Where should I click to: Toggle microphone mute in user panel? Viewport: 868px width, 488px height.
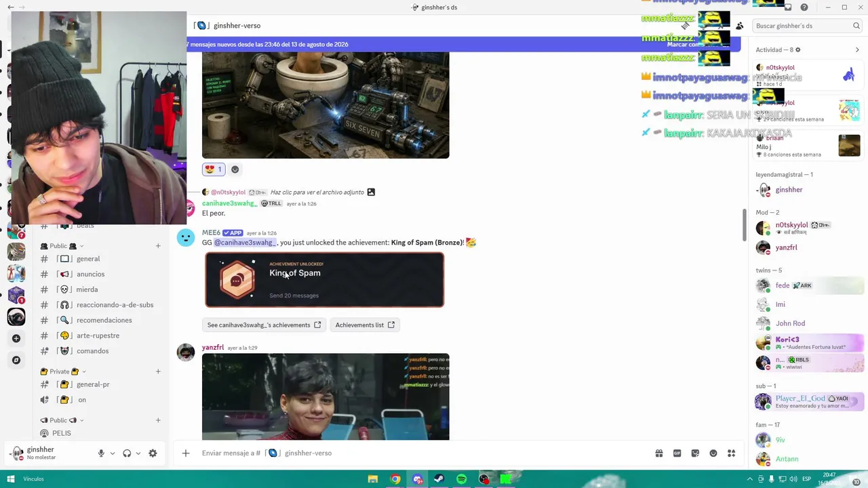[101, 453]
